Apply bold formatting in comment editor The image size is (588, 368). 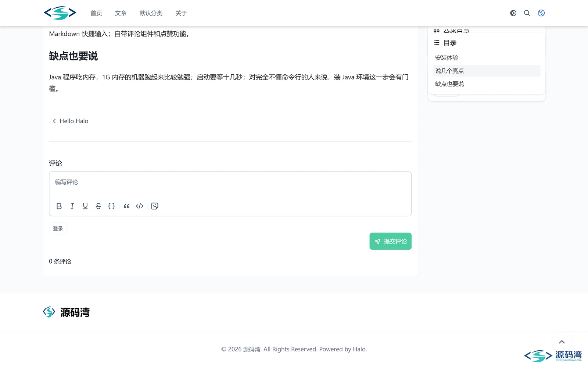coord(59,206)
